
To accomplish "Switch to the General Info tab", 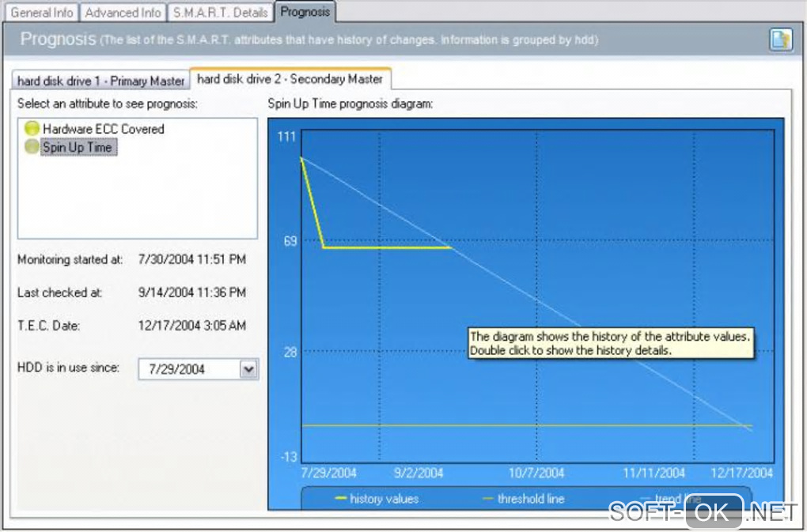I will (42, 13).
